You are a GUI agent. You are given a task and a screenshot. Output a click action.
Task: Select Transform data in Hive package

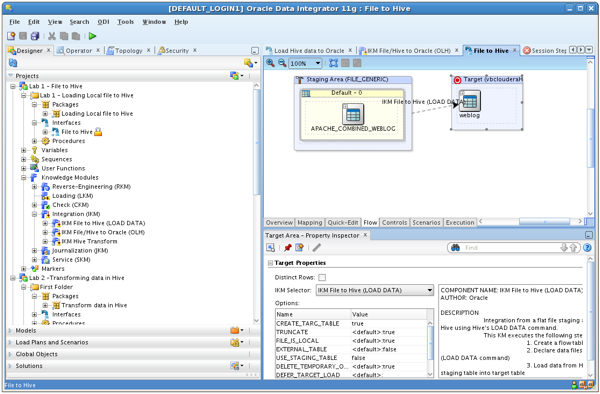[94, 305]
